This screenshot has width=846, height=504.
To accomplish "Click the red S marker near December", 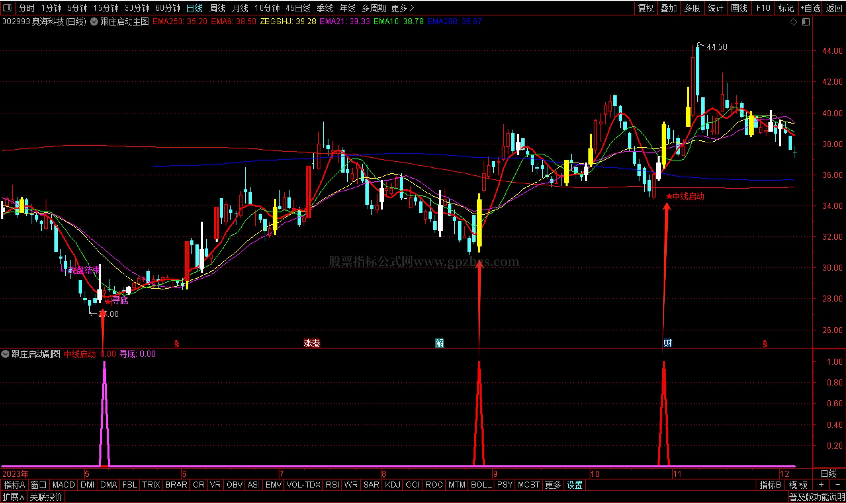I will coord(765,344).
